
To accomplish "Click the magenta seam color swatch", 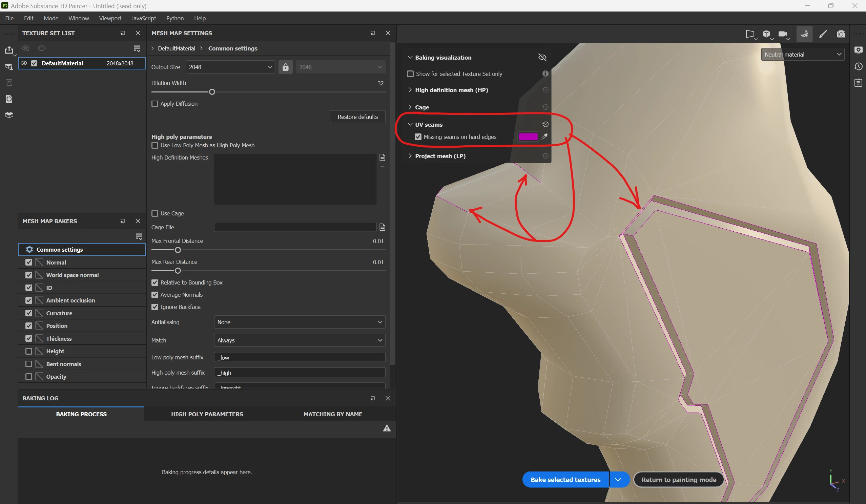I will (x=528, y=137).
